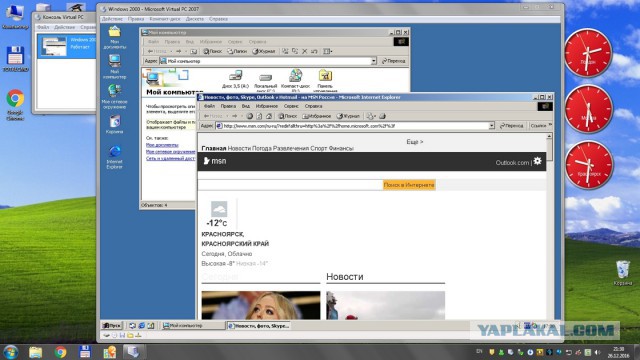Click the Windows 7 Start orb
Screen dimensions: 640x360
11,352
